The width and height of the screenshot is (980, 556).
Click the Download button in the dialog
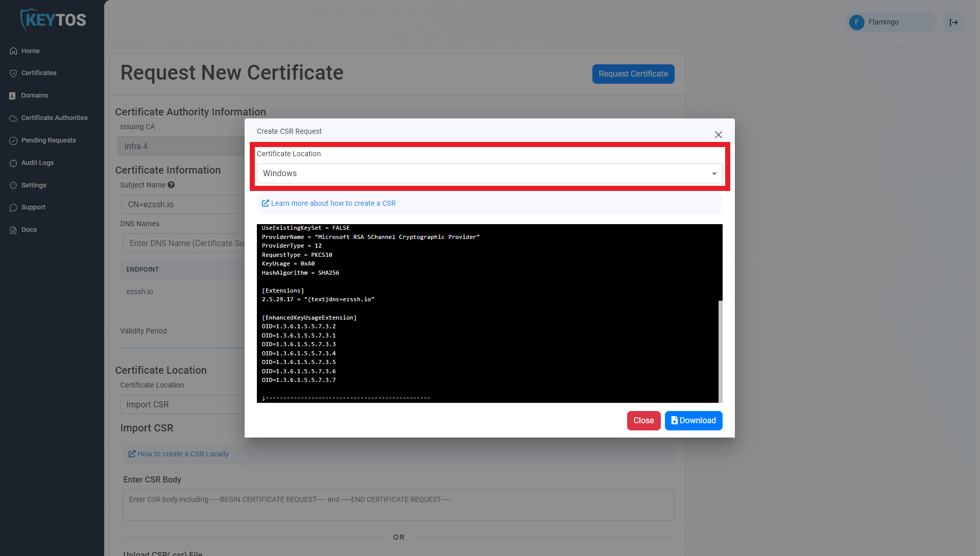[693, 420]
